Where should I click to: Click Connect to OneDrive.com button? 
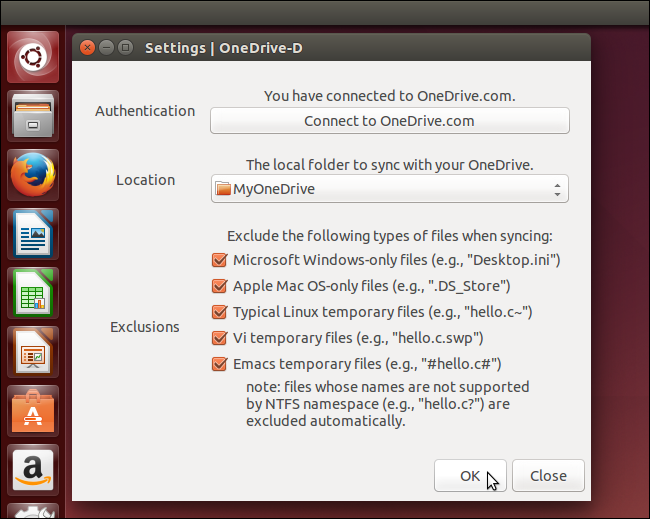[389, 121]
